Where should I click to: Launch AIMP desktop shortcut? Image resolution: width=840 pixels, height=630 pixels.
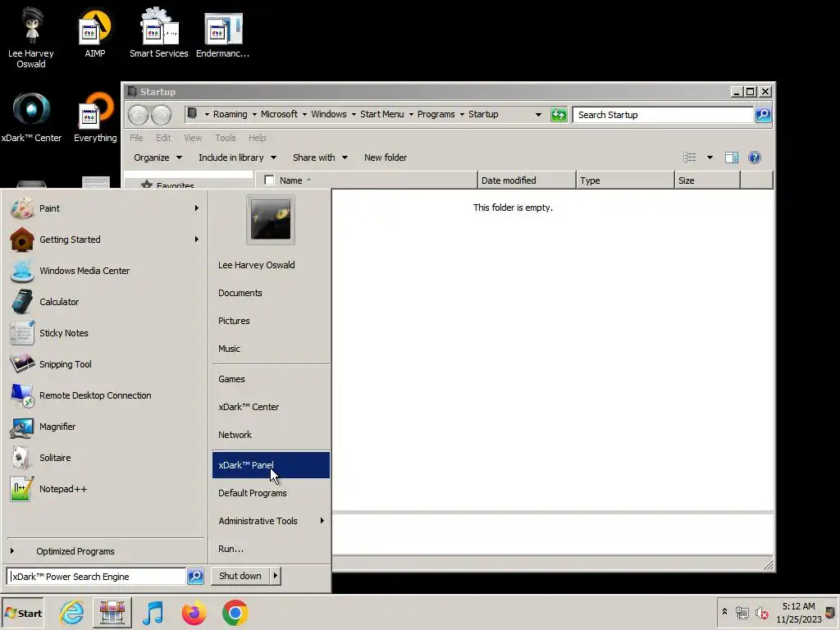pos(95,33)
